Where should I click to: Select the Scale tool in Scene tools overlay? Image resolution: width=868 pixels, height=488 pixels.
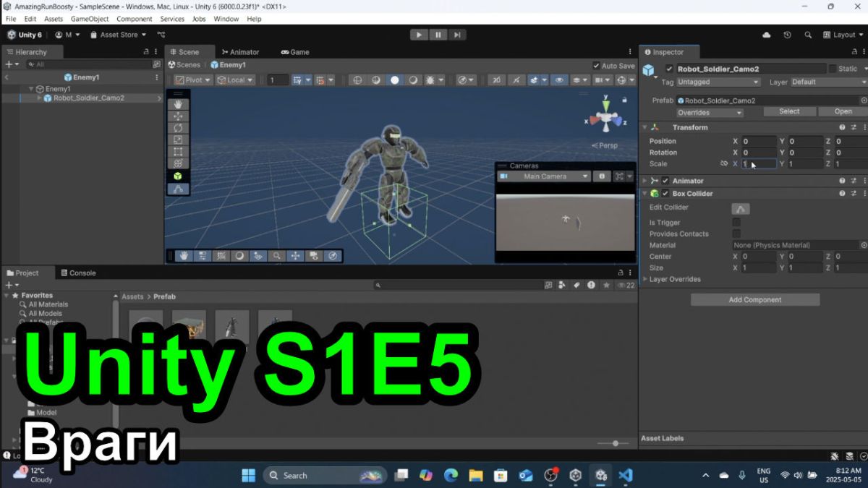178,140
